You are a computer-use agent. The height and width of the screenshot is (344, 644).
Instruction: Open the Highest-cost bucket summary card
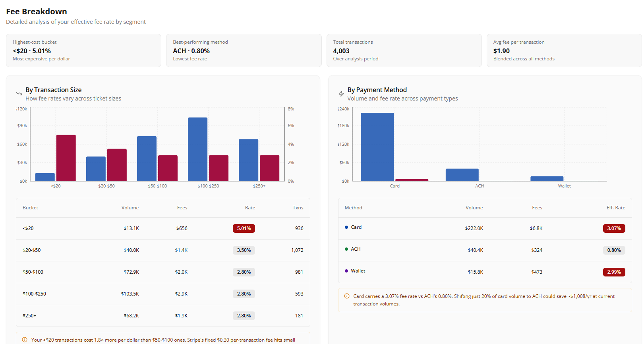83,50
